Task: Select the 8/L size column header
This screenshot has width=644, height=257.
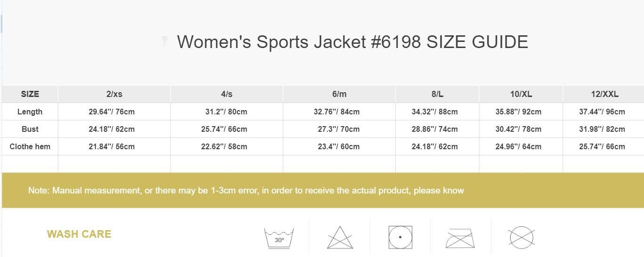Action: click(x=437, y=94)
